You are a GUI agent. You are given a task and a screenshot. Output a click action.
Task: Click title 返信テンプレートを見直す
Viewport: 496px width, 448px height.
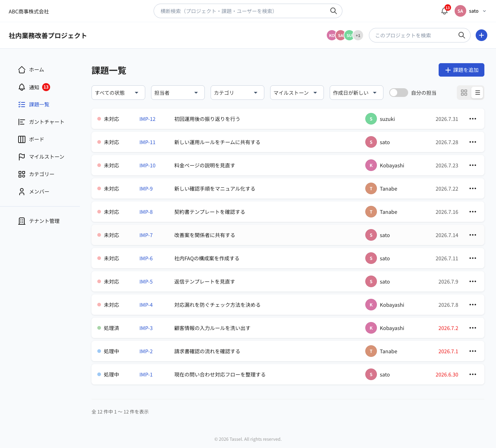(204, 282)
